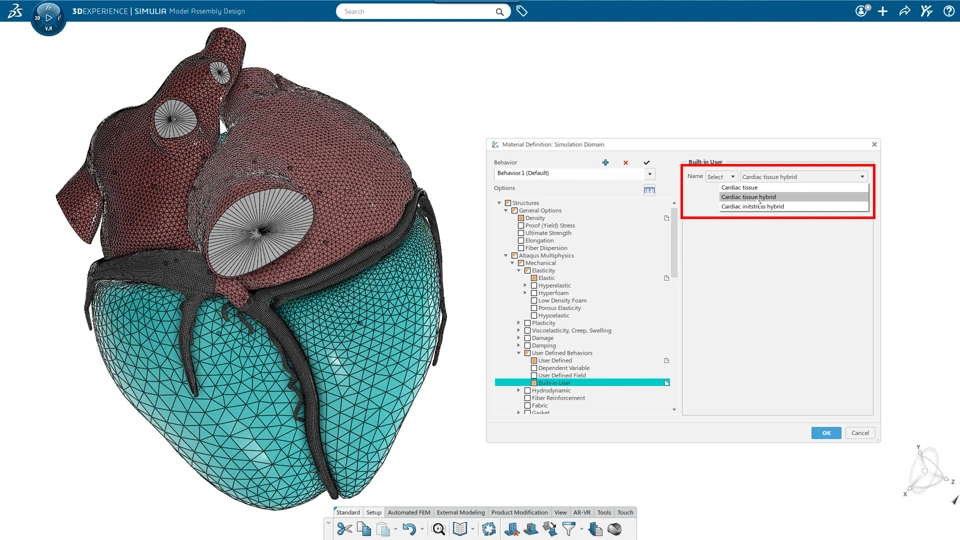960x540 pixels.
Task: Choose Cardiac initstress hybrid from the list
Action: [793, 206]
